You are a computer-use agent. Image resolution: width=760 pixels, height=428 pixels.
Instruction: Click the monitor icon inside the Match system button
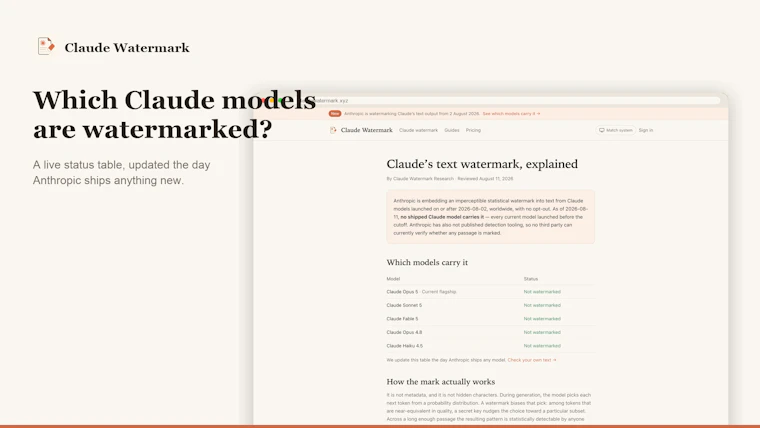pos(602,130)
